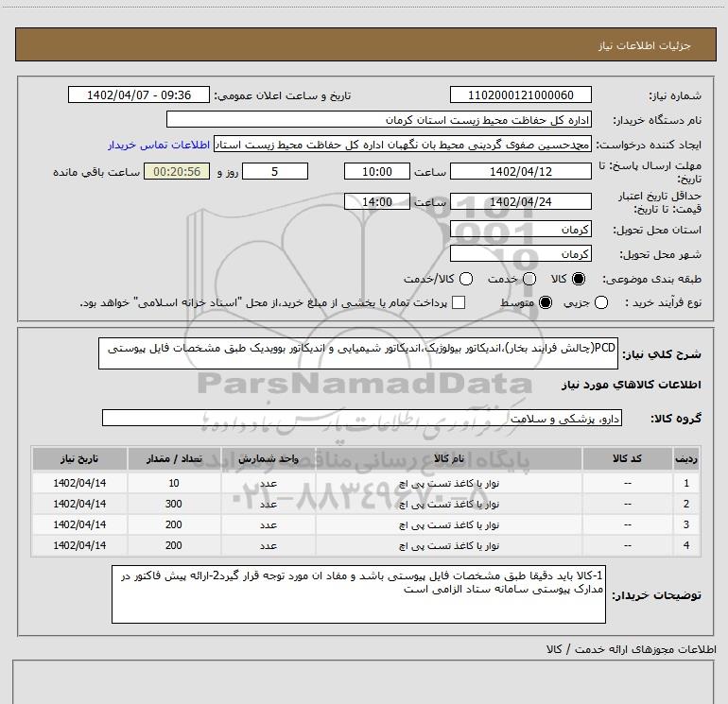Click the اطلاعات مجوزهای ارائه خدمت / کالا heading

(x=632, y=650)
